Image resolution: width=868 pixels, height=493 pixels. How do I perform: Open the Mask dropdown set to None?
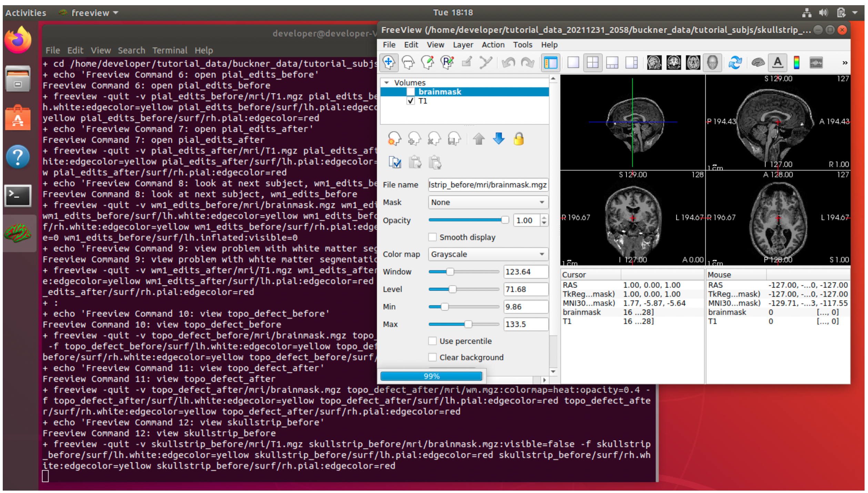coord(488,202)
